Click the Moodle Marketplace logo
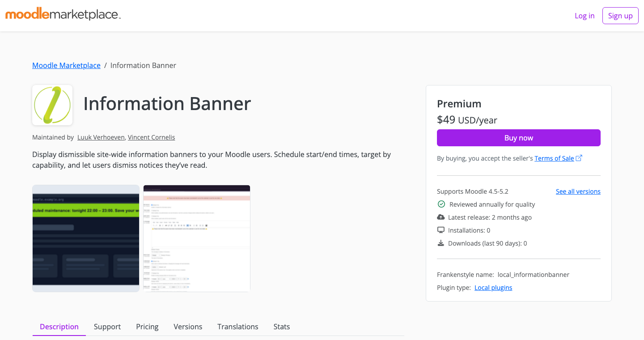The image size is (644, 340). 63,15
